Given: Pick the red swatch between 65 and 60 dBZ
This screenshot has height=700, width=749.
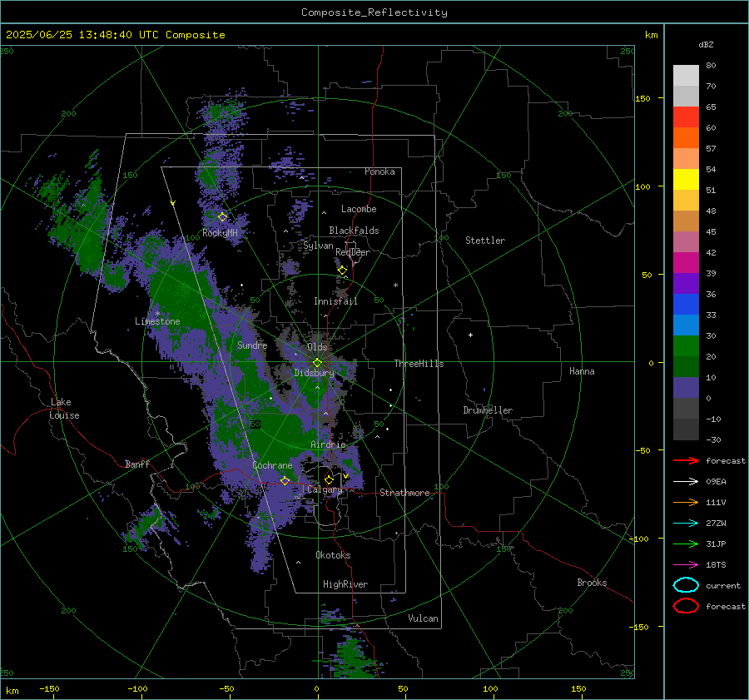Looking at the screenshot, I should [x=686, y=117].
